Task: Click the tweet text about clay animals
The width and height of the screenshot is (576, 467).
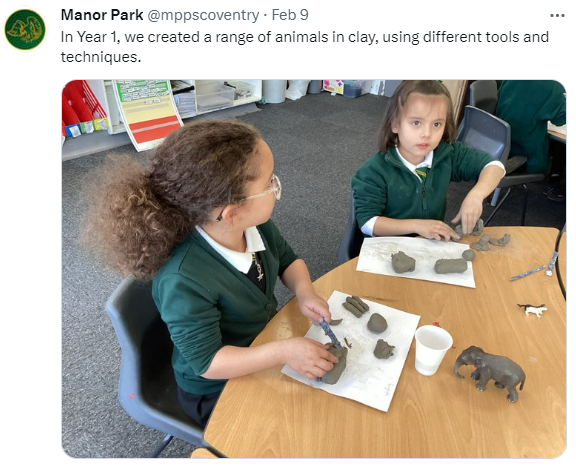Action: pos(305,47)
